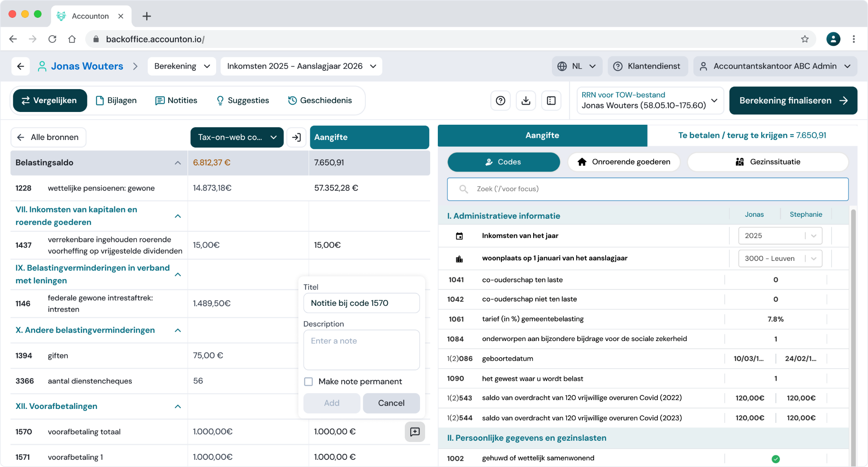
Task: Enable Make note permanent
Action: pyautogui.click(x=309, y=382)
